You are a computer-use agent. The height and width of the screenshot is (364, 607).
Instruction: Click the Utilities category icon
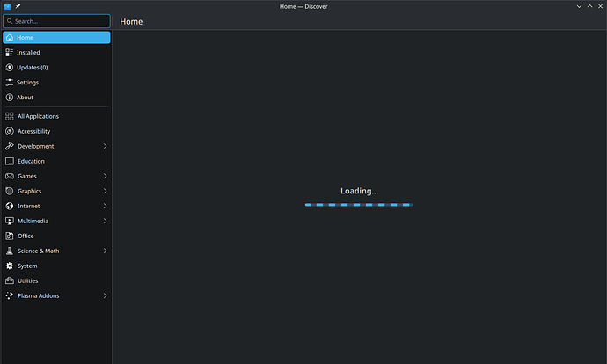pyautogui.click(x=10, y=280)
